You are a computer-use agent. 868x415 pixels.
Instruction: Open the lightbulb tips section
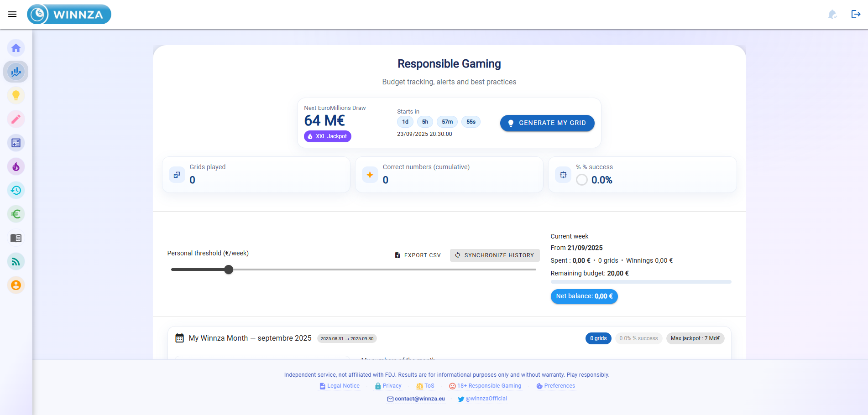pyautogui.click(x=16, y=95)
